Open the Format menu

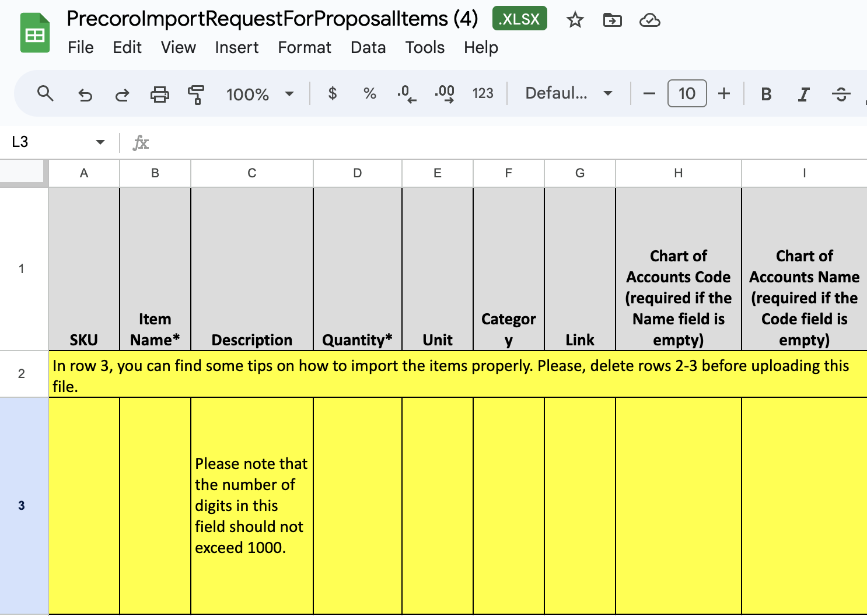[x=305, y=47]
